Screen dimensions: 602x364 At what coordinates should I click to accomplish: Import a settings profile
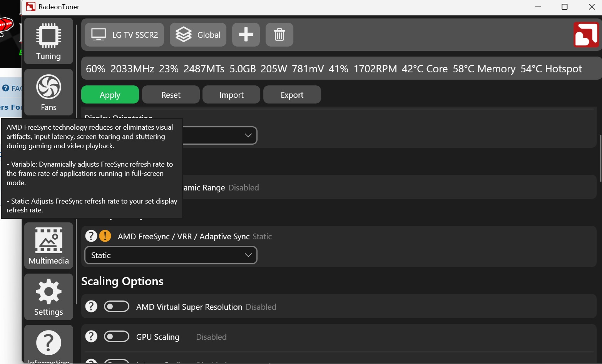[231, 95]
